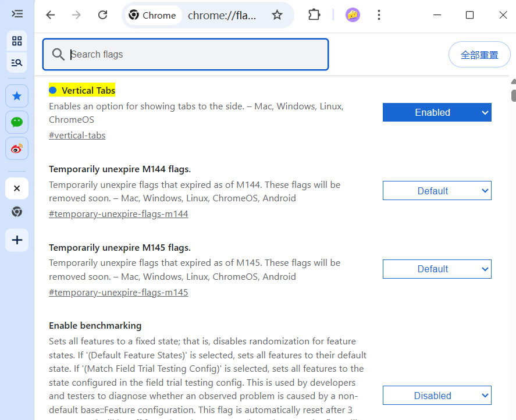
Task: Collapse the vertical tabs sidebar
Action: click(17, 15)
